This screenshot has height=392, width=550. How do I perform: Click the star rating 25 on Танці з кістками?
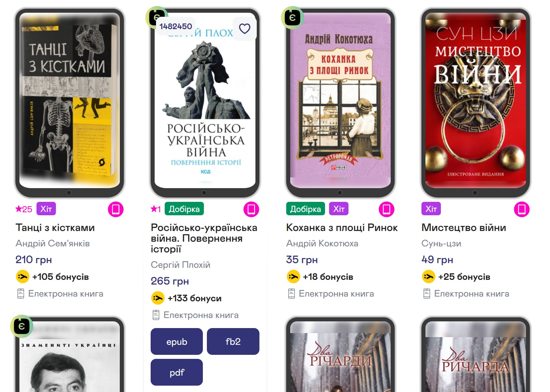click(24, 209)
